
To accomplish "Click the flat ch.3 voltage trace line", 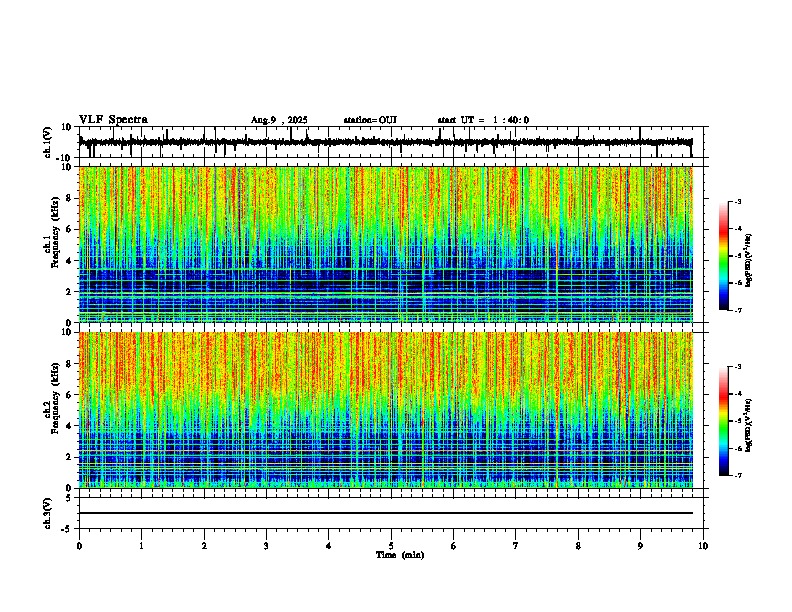I will pyautogui.click(x=386, y=513).
